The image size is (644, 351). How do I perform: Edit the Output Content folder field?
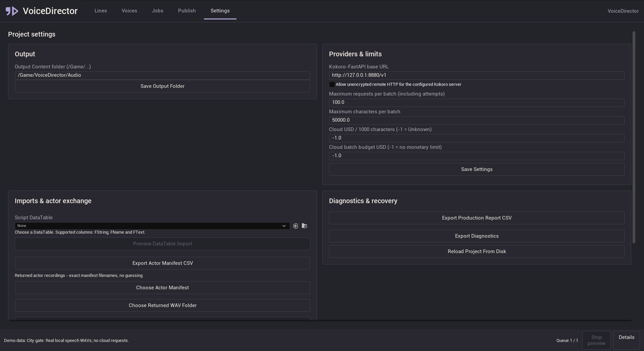(162, 75)
